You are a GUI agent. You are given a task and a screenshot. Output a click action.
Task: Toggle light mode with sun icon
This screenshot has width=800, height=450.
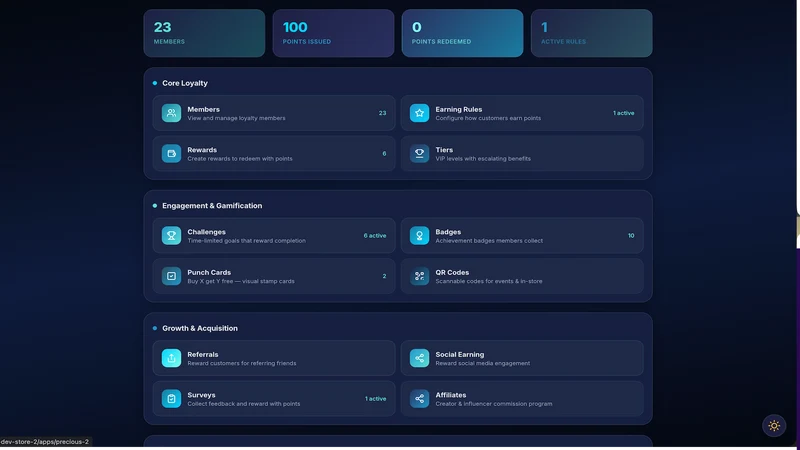tap(774, 426)
